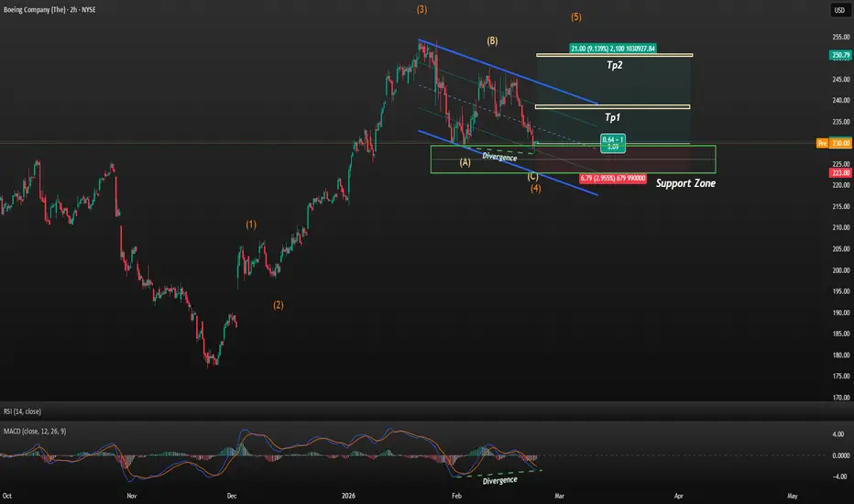Click the Divergence label on MACD pane
The width and height of the screenshot is (854, 504).
(500, 480)
